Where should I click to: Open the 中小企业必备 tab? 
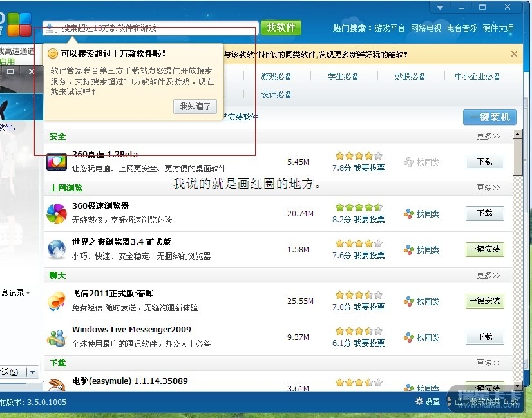click(477, 77)
